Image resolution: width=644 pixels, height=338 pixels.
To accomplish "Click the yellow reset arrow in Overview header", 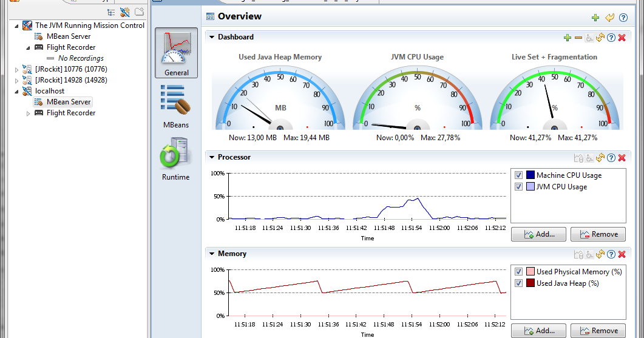I will 609,17.
